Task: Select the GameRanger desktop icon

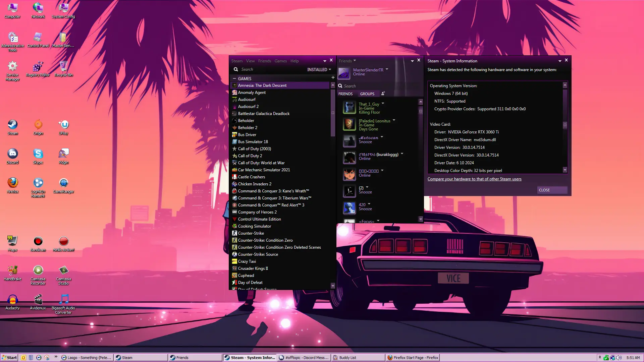Action: click(63, 185)
